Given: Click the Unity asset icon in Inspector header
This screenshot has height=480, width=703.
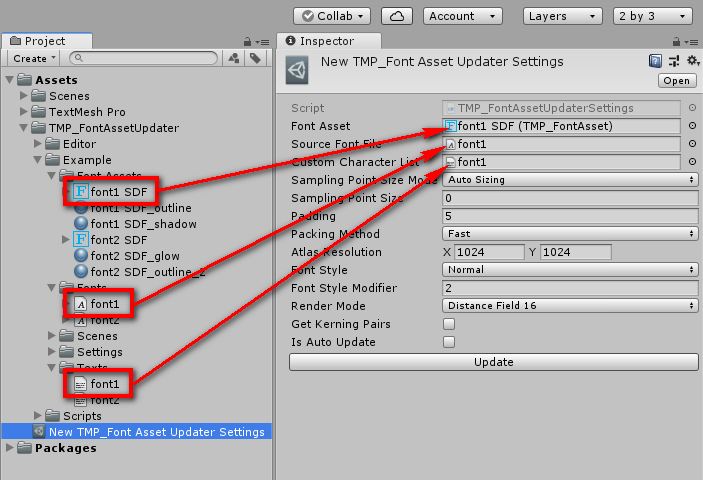Looking at the screenshot, I should pyautogui.click(x=297, y=70).
